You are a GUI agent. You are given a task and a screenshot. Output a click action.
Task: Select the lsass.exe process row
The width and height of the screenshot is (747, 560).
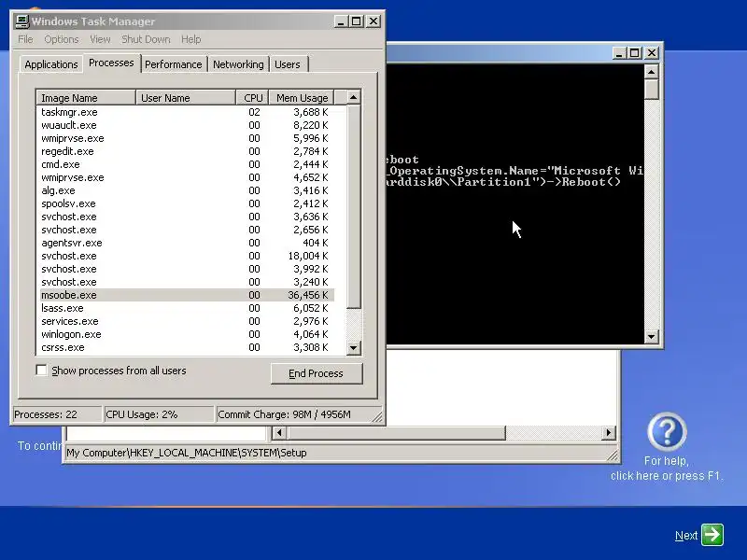(187, 308)
